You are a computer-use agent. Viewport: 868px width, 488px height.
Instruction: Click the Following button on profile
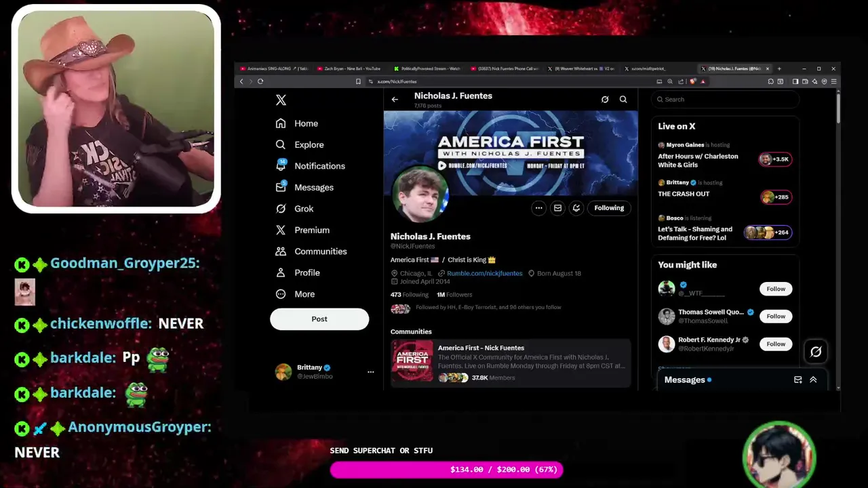coord(609,208)
